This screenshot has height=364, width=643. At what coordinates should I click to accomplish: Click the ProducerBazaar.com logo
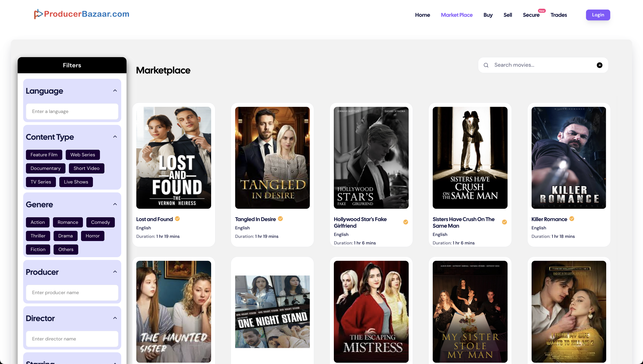coord(82,14)
